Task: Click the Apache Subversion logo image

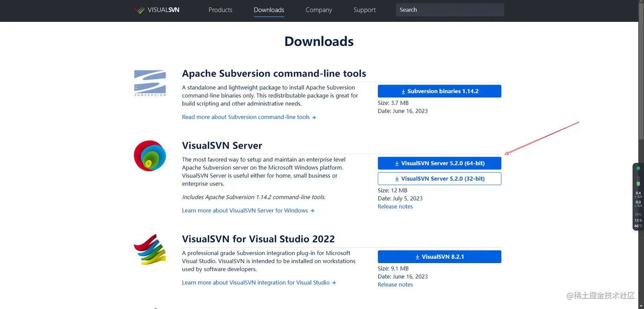Action: [150, 83]
